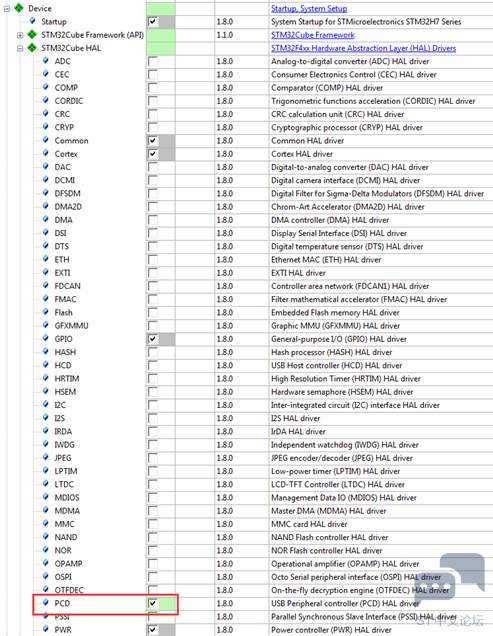
Task: Collapse the Device tree node
Action: point(7,8)
